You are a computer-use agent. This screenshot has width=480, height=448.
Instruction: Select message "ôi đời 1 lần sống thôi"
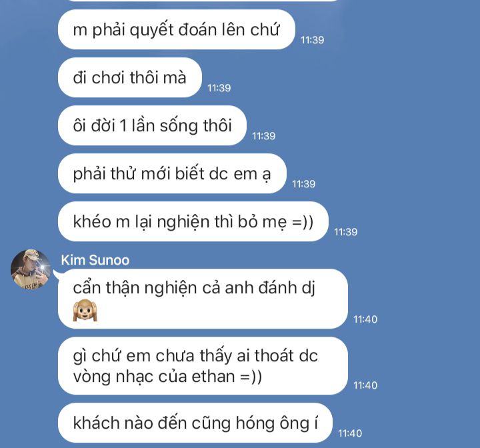pos(152,125)
